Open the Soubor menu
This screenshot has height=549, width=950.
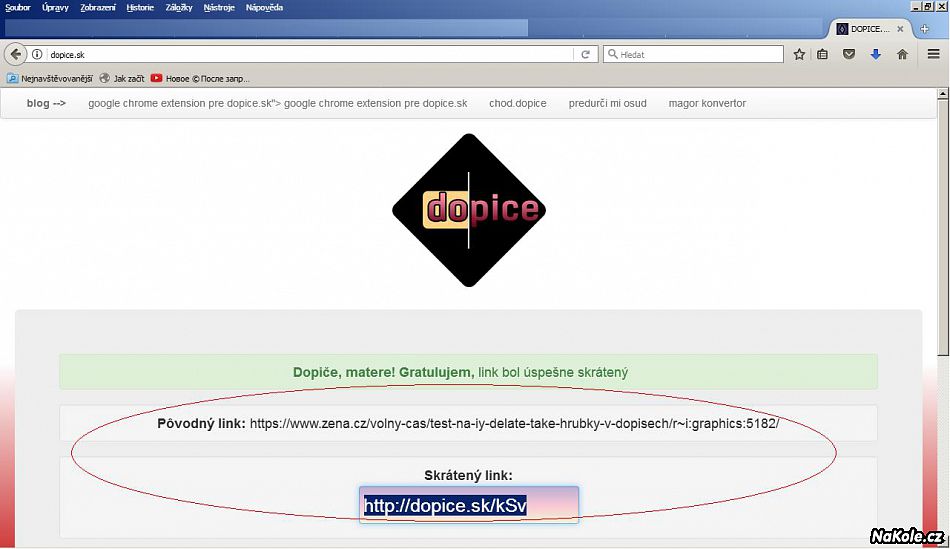pyautogui.click(x=18, y=7)
